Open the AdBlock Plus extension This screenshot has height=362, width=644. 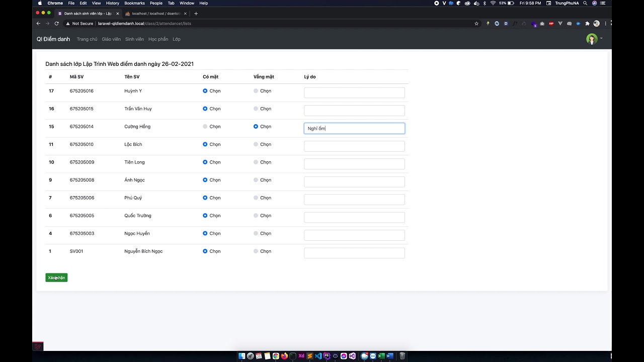click(x=551, y=23)
